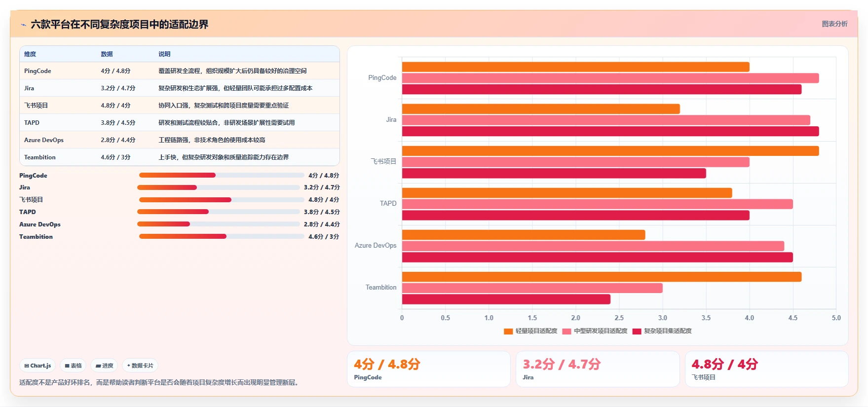This screenshot has width=868, height=407.
Task: Click the Azure DevOps progress bar
Action: 219,224
